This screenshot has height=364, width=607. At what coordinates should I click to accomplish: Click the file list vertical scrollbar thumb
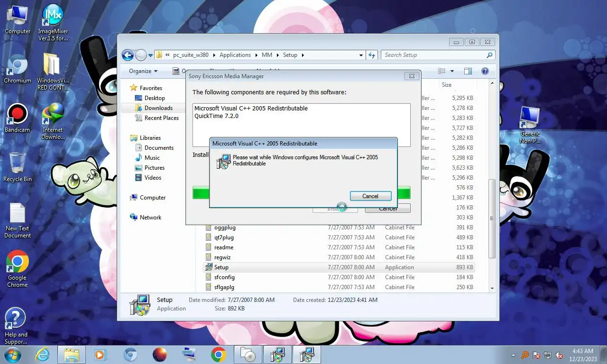(492, 219)
